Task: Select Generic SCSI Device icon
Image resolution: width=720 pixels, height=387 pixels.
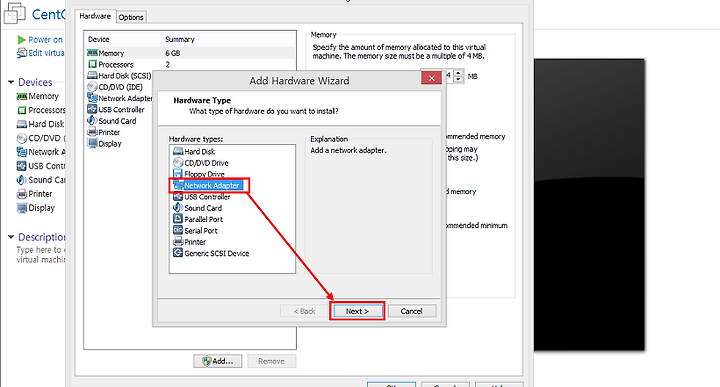Action: click(178, 253)
